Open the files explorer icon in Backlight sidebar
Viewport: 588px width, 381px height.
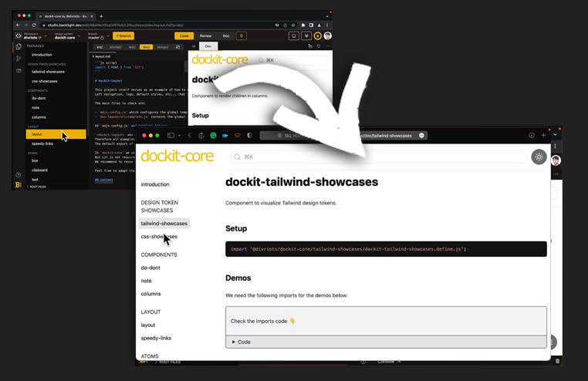tap(19, 47)
